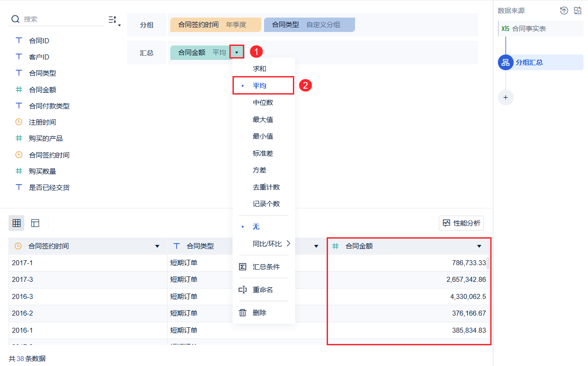Open the 合同金额 aggregation dropdown arrow
Screen dimensions: 588x366
237,53
